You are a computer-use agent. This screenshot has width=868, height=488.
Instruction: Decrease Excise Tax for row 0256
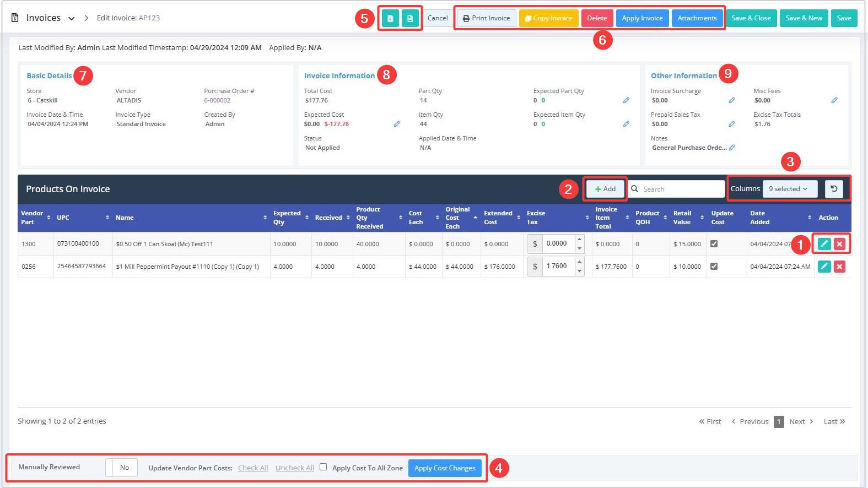click(x=579, y=271)
